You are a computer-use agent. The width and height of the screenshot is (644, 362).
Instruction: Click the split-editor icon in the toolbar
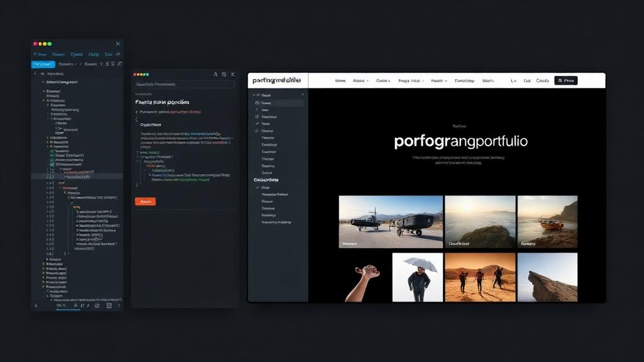(119, 63)
